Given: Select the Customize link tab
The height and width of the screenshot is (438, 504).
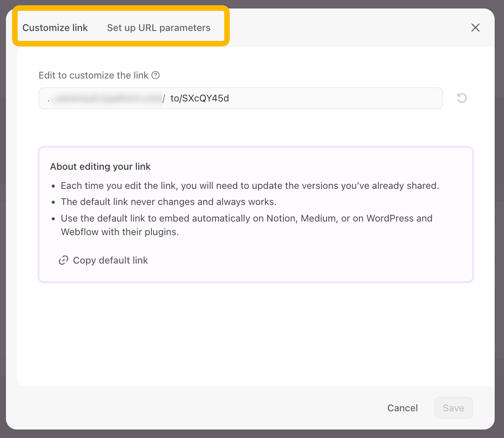Looking at the screenshot, I should pyautogui.click(x=55, y=28).
